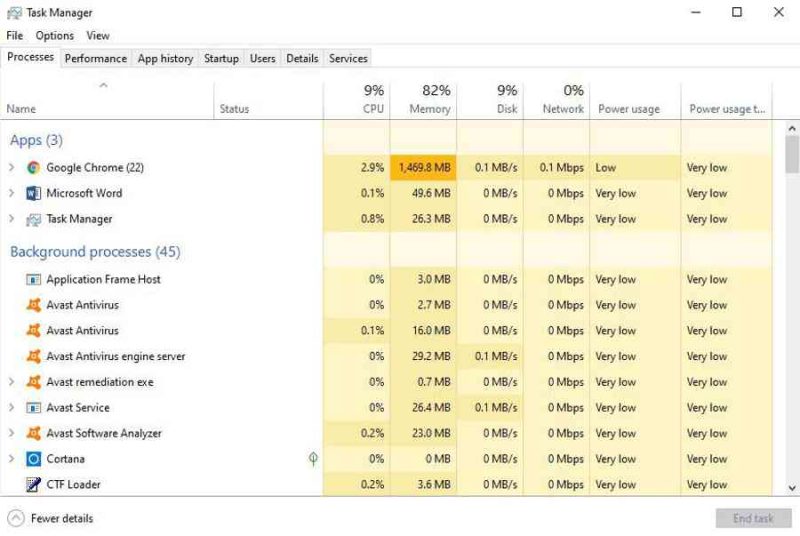
Task: Open the Startup tab
Action: (x=221, y=59)
